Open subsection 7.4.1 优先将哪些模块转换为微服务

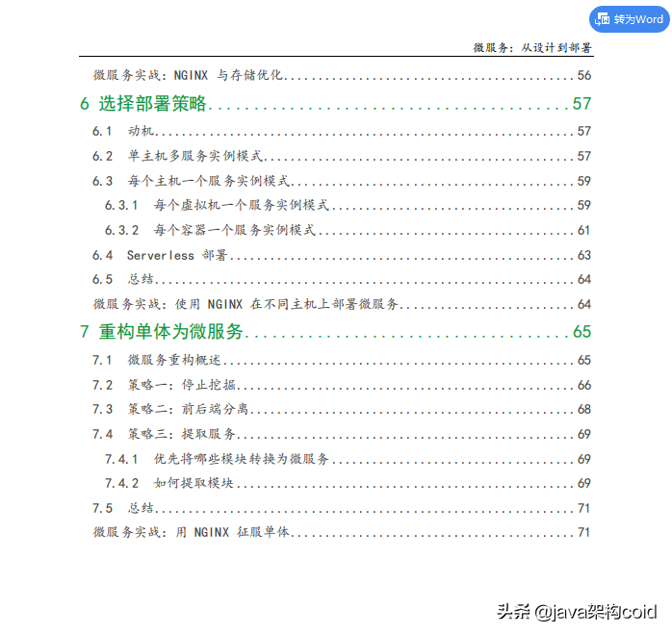coord(348,459)
